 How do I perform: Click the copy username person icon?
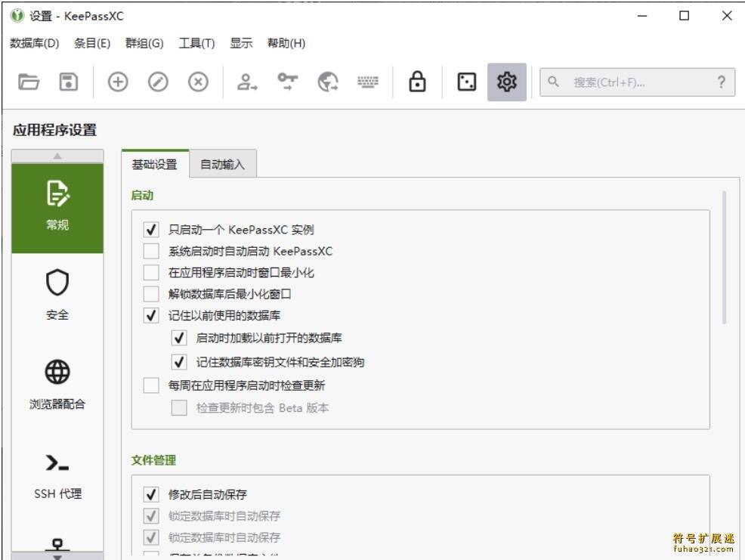coord(247,82)
